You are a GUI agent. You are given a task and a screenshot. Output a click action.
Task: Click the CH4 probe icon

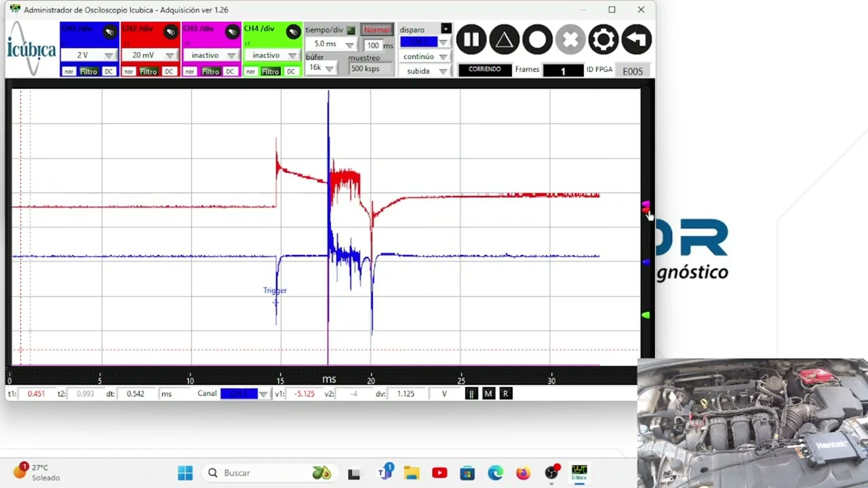(293, 32)
